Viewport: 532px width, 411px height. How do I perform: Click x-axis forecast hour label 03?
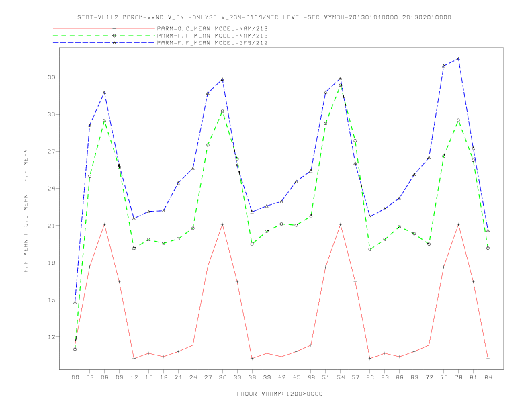(89, 377)
